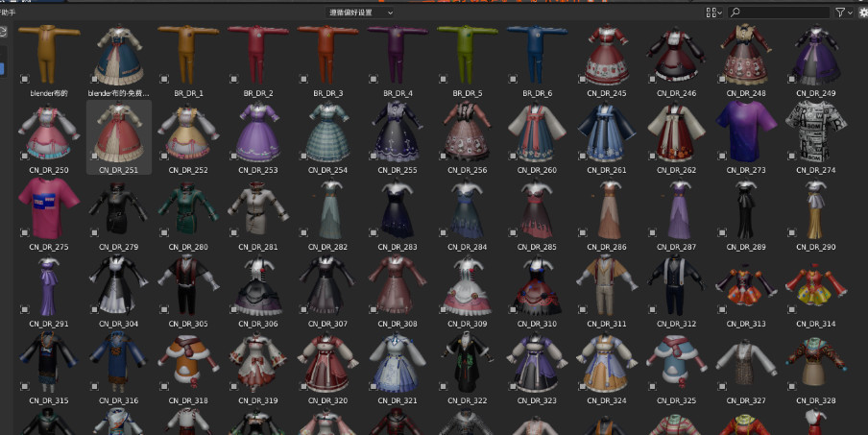Click the CN_DR_324 name label
Image resolution: width=868 pixels, height=435 pixels.
607,401
